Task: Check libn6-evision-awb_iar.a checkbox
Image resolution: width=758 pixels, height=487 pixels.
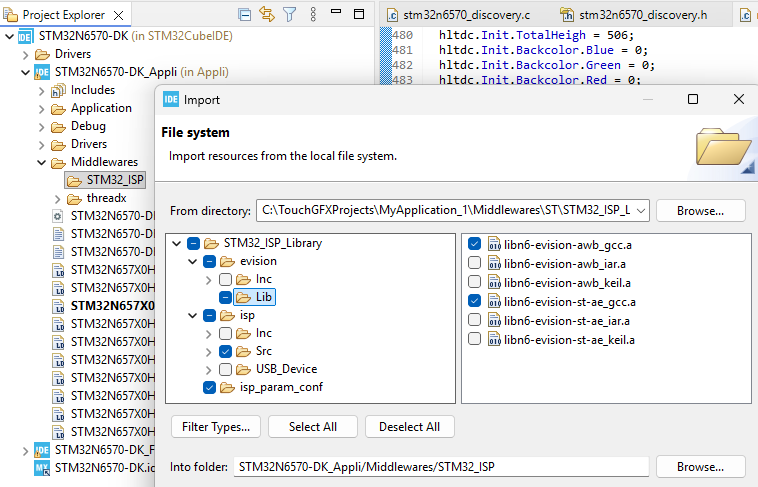Action: pos(475,263)
